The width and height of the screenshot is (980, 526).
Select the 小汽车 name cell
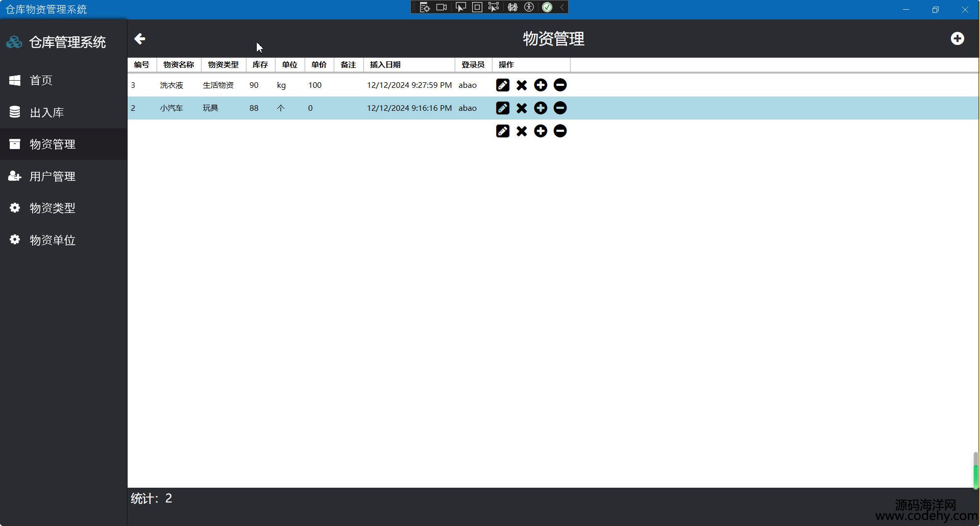tap(171, 108)
